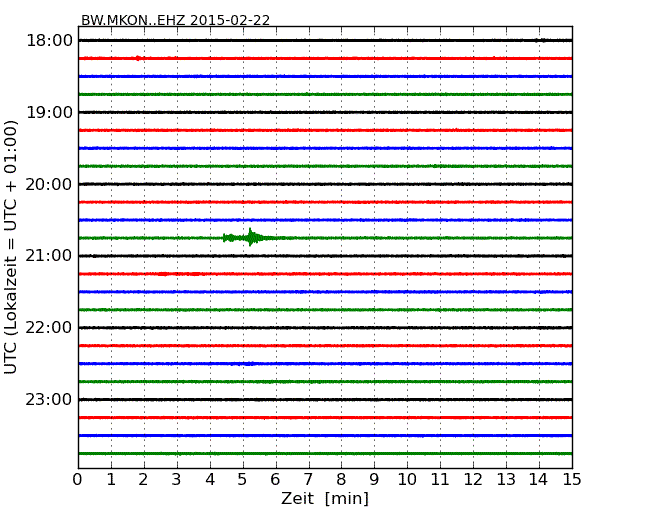Image resolution: width=650 pixels, height=520 pixels.
Task: Click the x-axis tick label 10
Action: (x=407, y=480)
